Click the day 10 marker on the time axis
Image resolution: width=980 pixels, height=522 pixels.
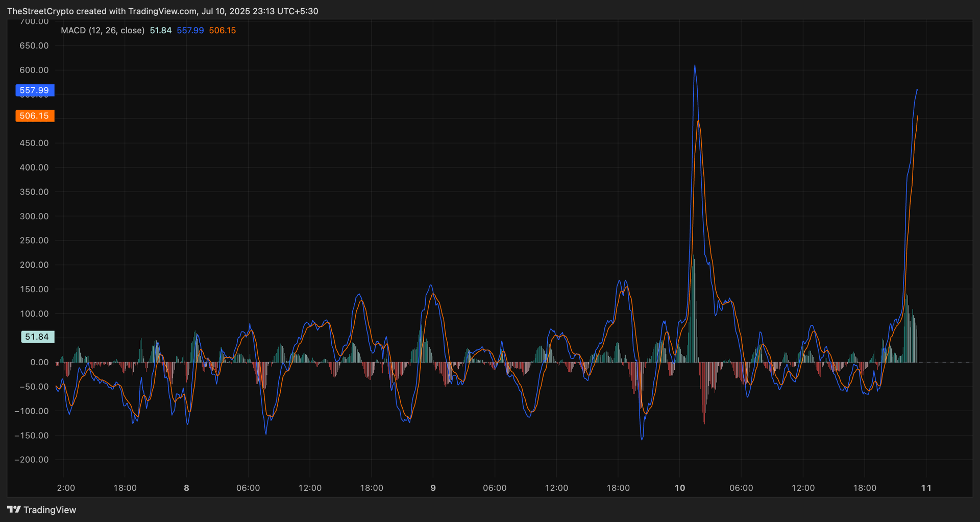tap(680, 488)
